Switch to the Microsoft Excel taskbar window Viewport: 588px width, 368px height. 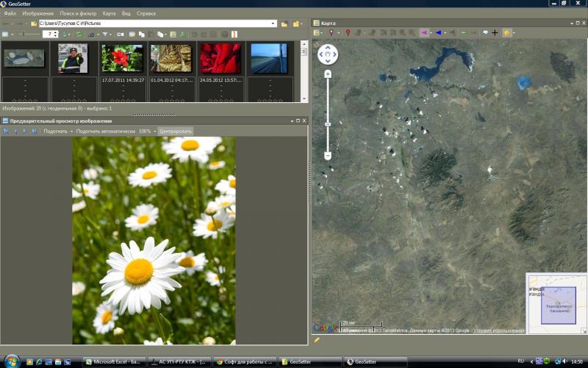pyautogui.click(x=114, y=362)
